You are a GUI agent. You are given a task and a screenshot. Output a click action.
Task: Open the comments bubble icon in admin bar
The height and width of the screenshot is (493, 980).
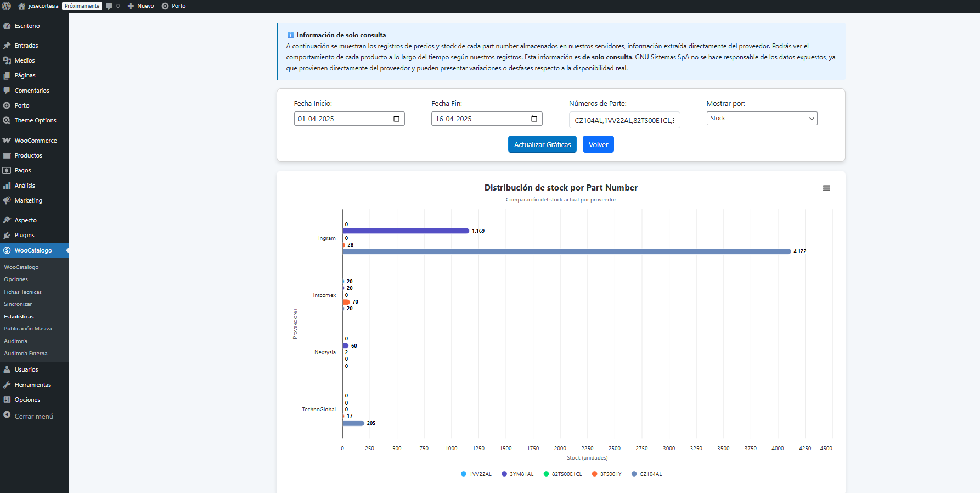click(109, 6)
